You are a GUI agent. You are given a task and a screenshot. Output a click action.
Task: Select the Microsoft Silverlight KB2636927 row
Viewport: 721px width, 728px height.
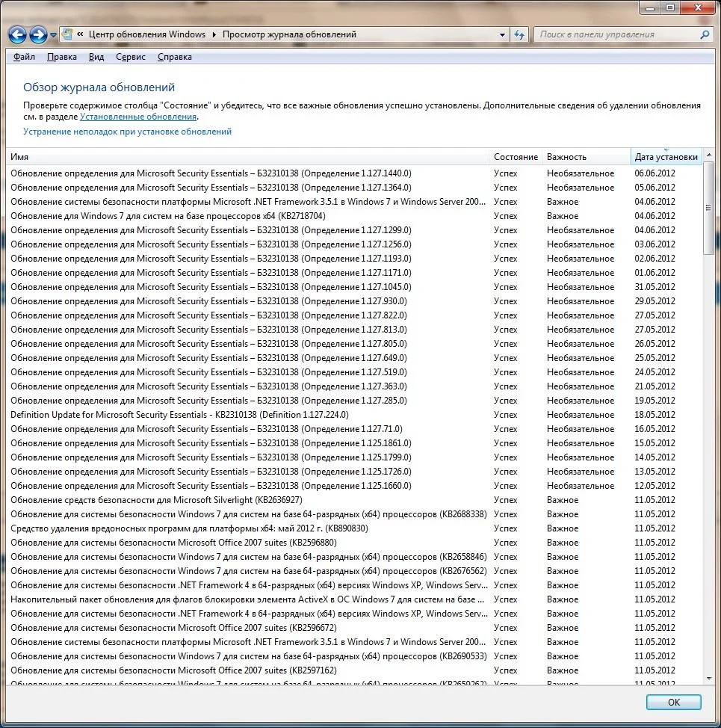pos(354,500)
